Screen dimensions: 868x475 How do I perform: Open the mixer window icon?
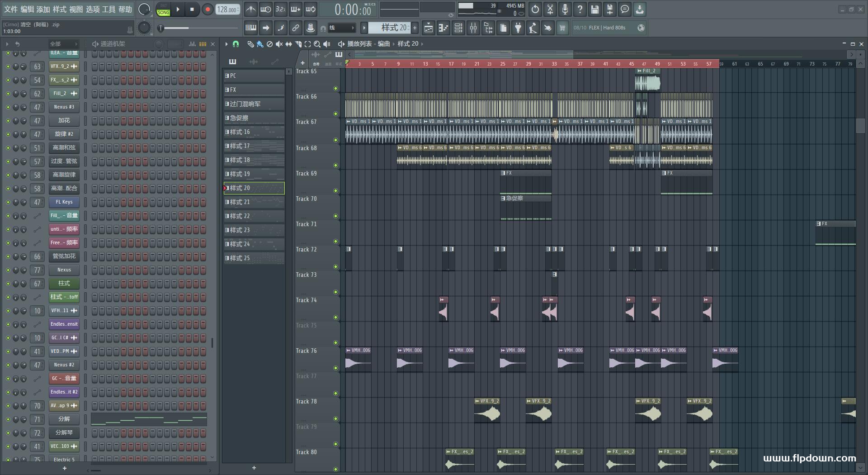tap(473, 28)
